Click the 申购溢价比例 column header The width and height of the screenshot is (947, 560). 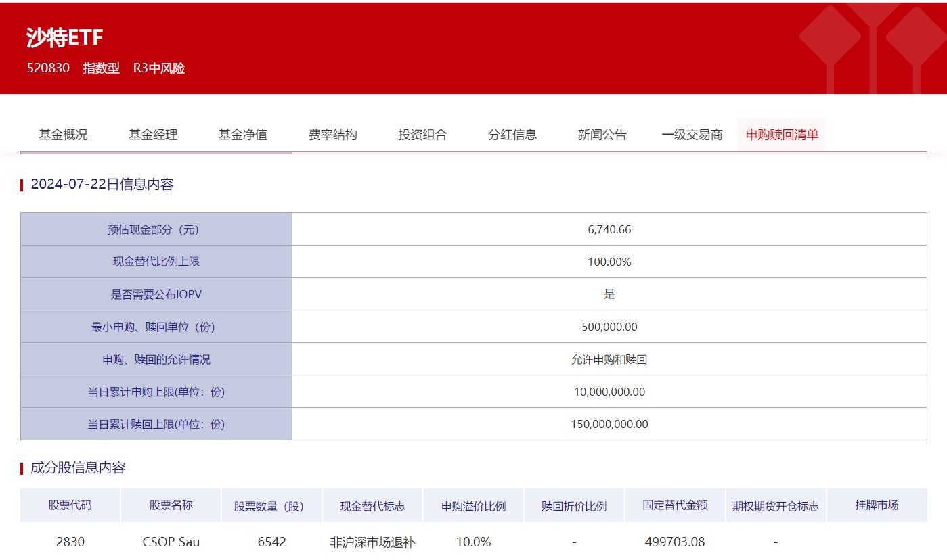click(x=473, y=506)
